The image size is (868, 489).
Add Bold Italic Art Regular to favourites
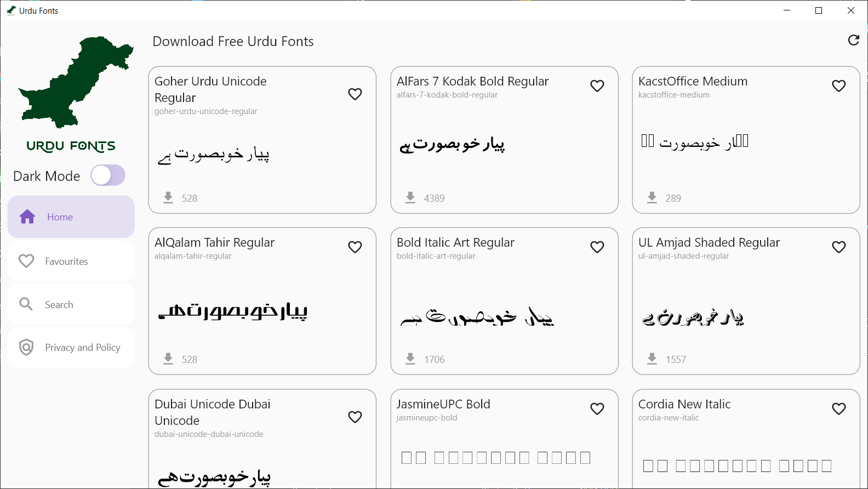click(597, 247)
